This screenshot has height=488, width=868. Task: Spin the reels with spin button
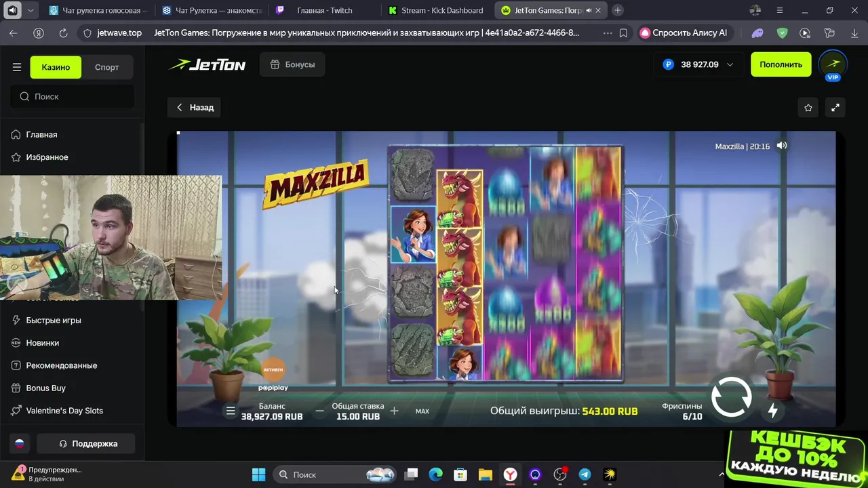(732, 397)
